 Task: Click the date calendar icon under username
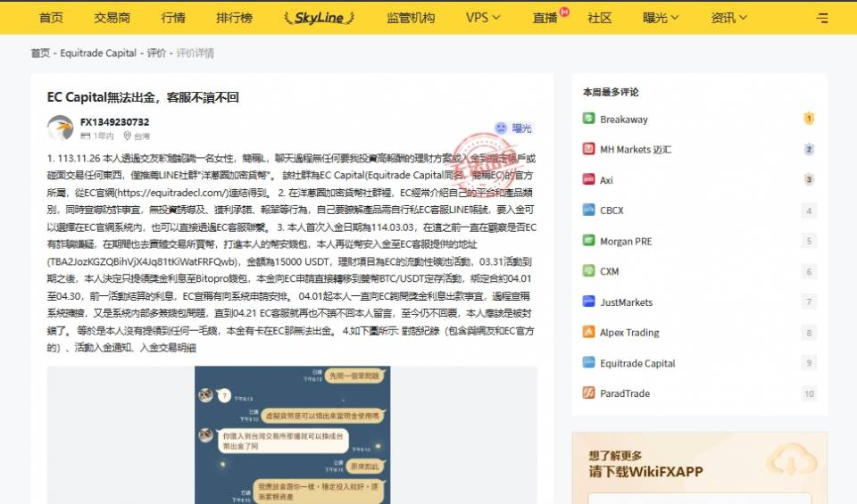click(86, 136)
